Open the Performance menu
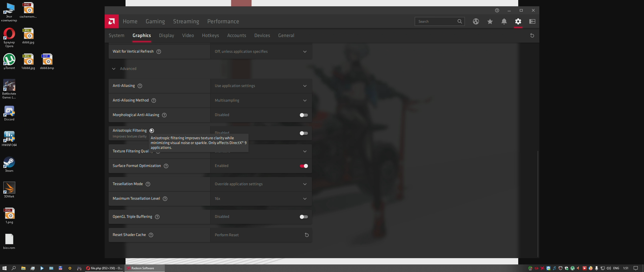The width and height of the screenshot is (644, 272). point(223,21)
